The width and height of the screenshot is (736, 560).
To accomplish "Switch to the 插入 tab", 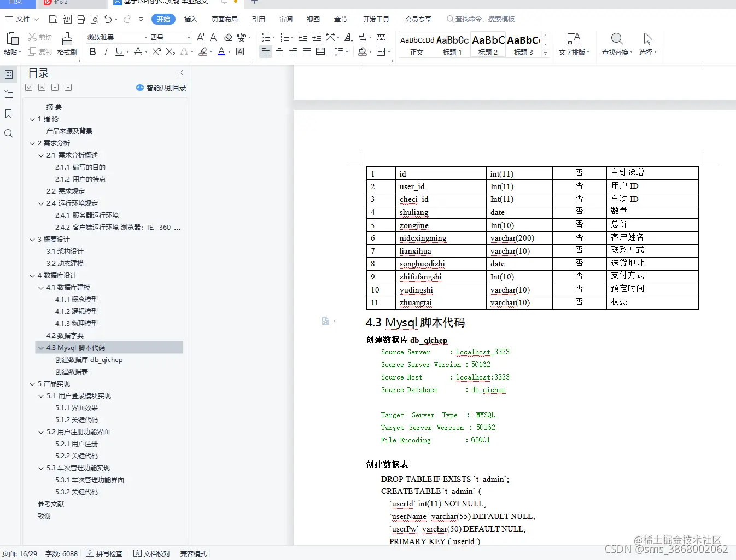I will [x=190, y=19].
